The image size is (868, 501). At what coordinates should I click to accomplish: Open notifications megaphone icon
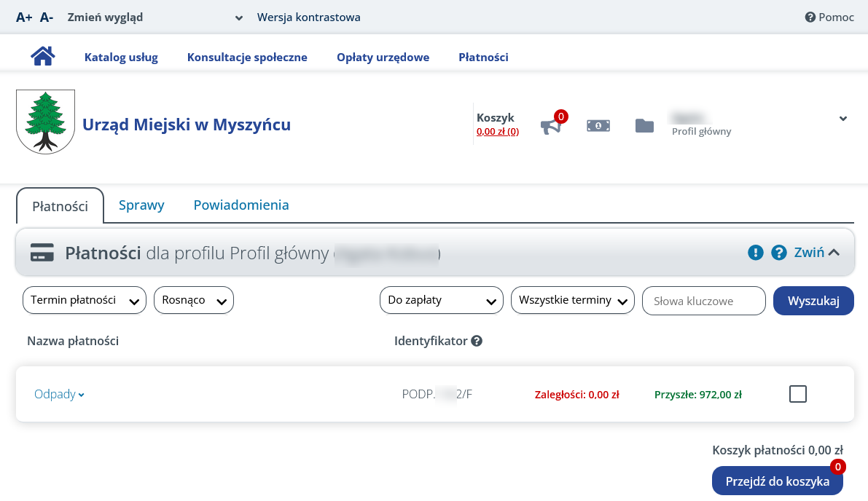[x=551, y=127]
